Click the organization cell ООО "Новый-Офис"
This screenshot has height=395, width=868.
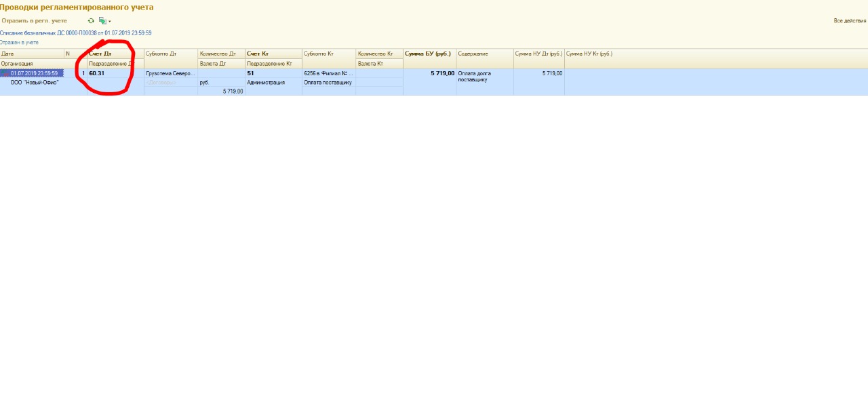35,82
